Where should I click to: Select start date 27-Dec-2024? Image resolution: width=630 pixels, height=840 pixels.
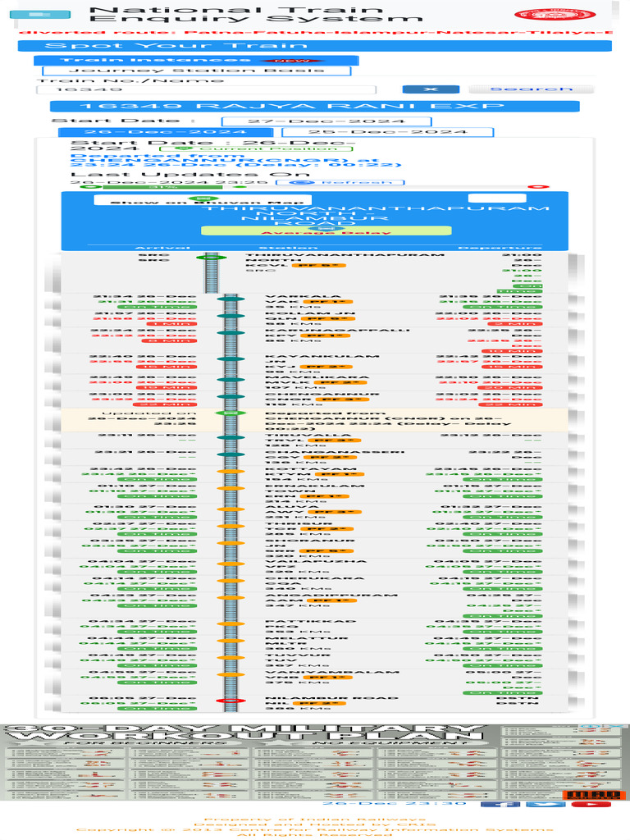click(326, 121)
